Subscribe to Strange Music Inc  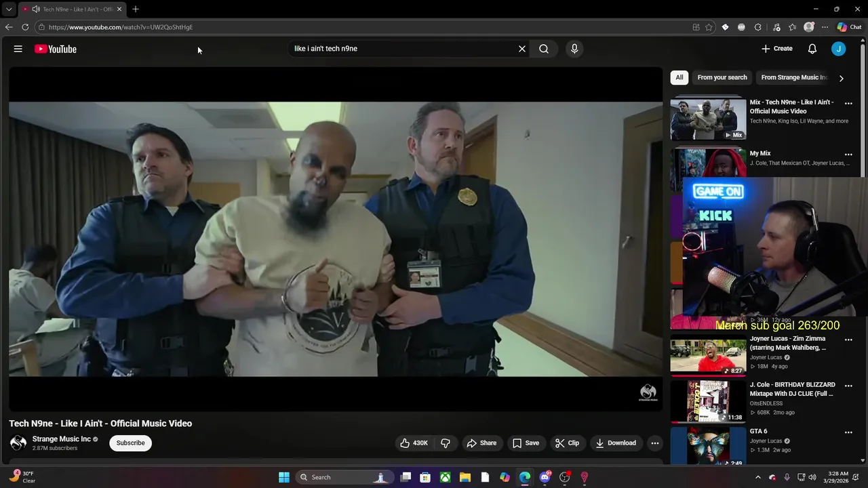click(x=130, y=443)
